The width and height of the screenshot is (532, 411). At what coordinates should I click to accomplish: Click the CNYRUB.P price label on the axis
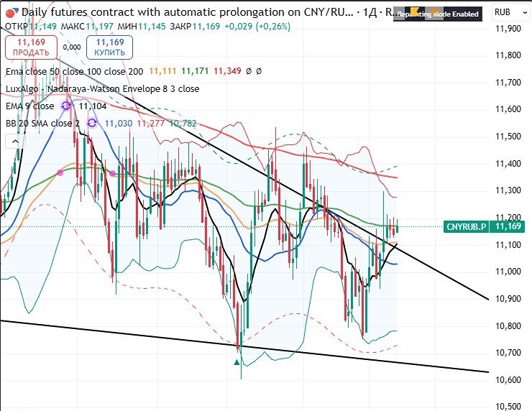(x=466, y=226)
